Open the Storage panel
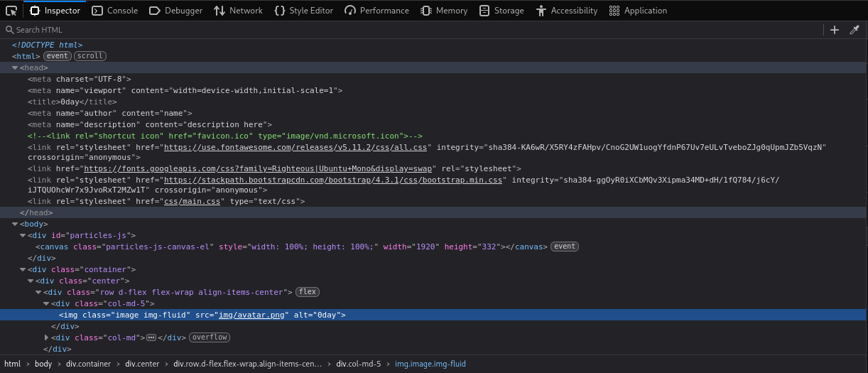This screenshot has height=373, width=868. (501, 11)
